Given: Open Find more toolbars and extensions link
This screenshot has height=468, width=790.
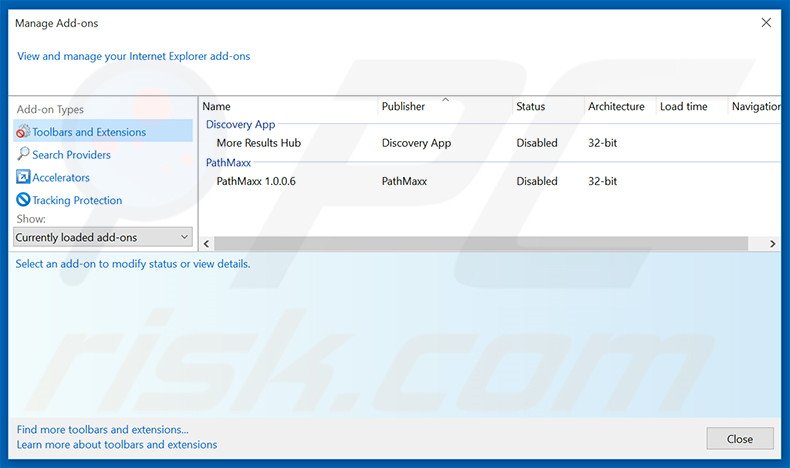Looking at the screenshot, I should 102,430.
